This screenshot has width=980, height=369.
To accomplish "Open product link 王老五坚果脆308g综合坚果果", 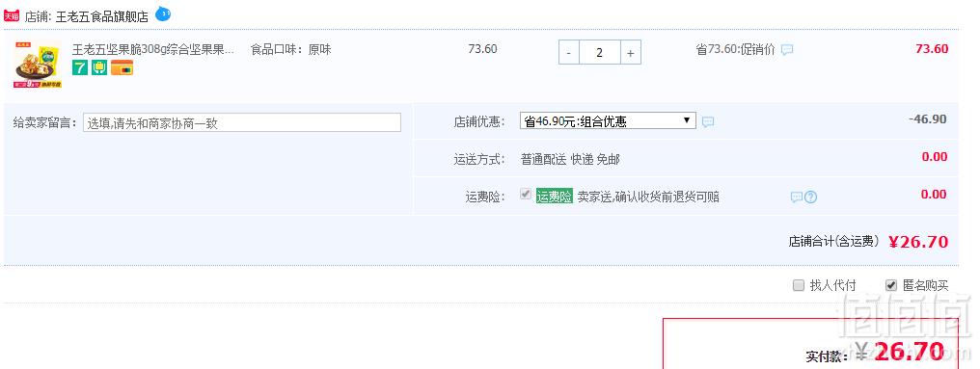I will (152, 49).
